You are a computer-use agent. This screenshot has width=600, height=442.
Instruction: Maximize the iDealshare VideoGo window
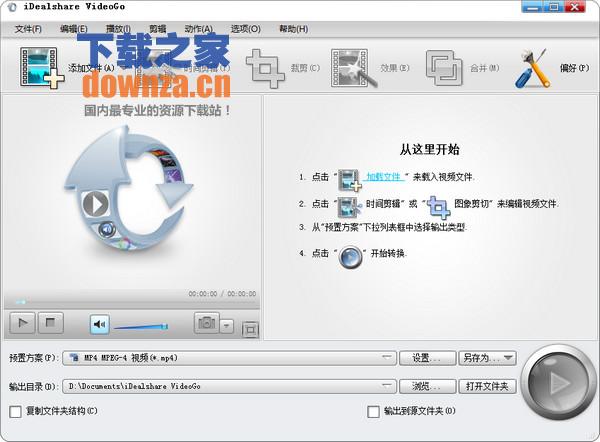tap(554, 7)
